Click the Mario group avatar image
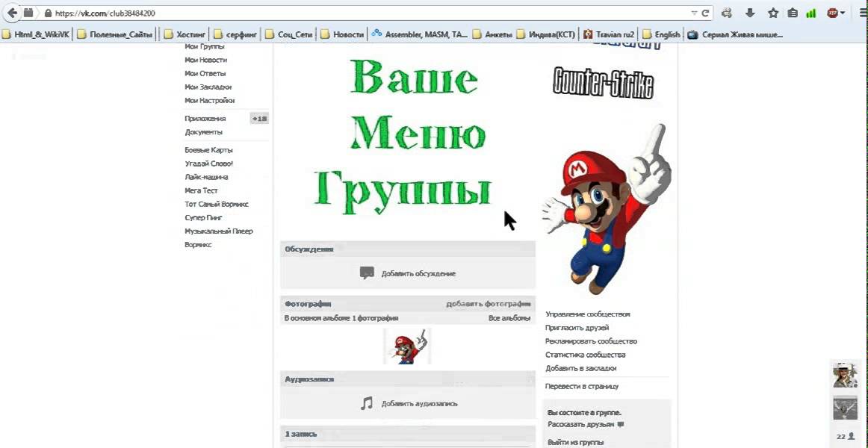Screen dimensions: 868x448 click(x=607, y=210)
